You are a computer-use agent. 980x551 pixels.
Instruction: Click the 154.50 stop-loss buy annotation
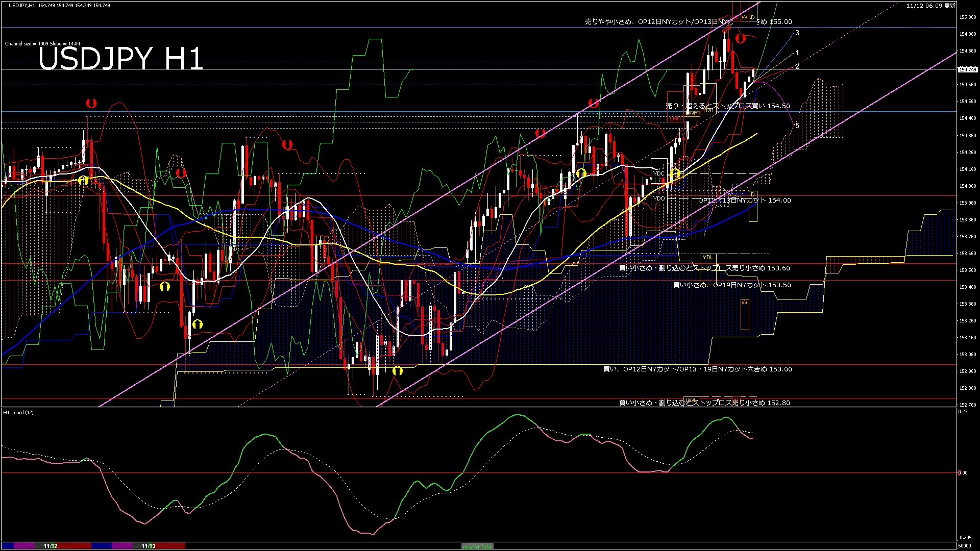(727, 106)
